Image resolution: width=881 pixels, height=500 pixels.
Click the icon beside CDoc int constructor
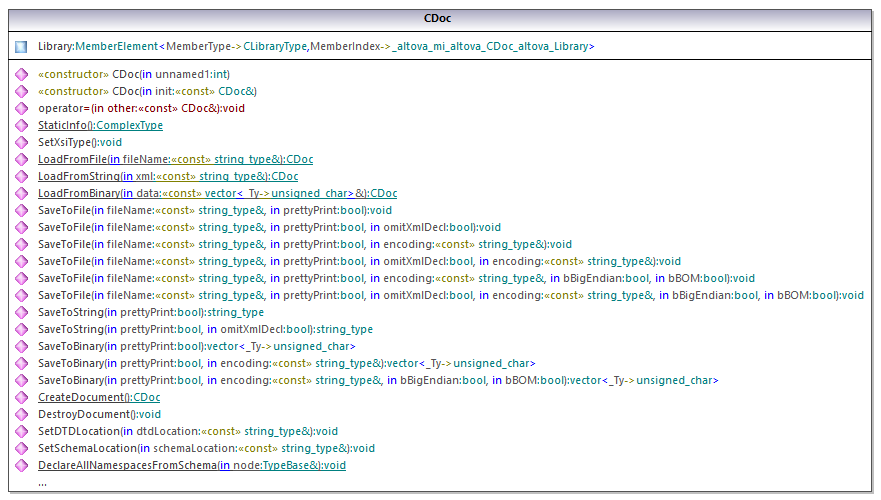[21, 74]
